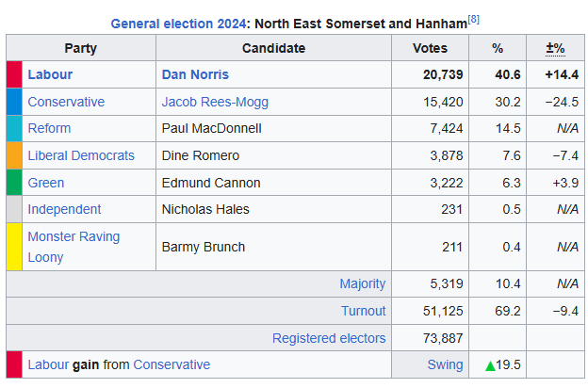
Task: Open the Majority link
Action: (363, 283)
